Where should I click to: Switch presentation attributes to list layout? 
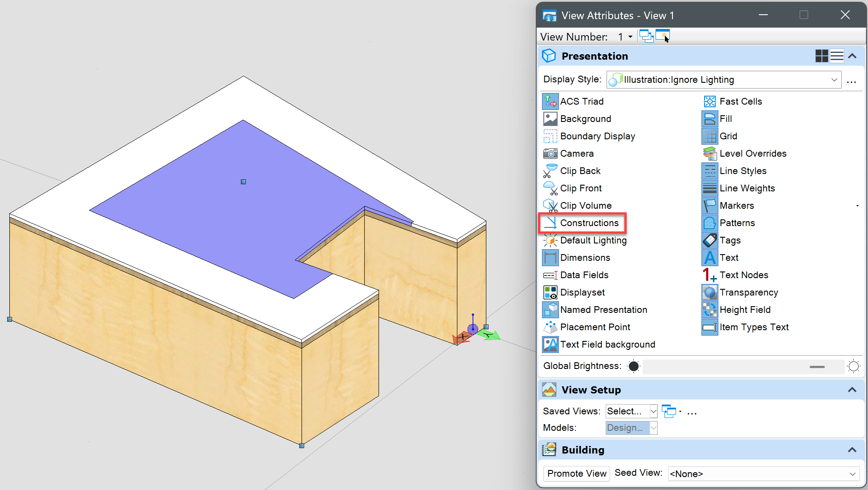click(x=837, y=56)
